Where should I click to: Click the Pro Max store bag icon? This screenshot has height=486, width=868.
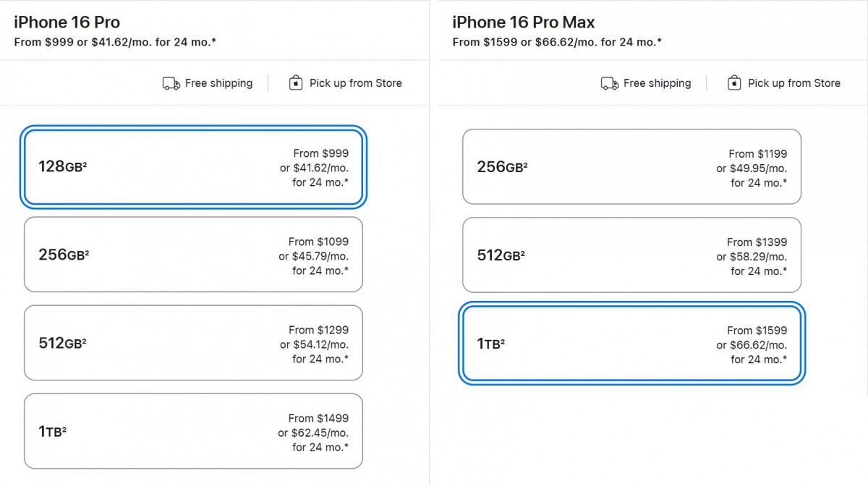click(x=733, y=83)
